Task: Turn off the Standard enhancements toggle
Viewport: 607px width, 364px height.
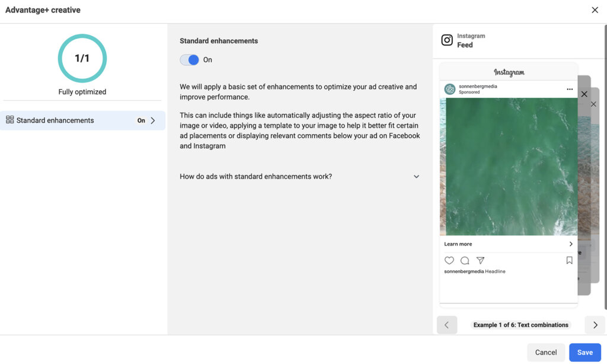Action: [x=189, y=60]
